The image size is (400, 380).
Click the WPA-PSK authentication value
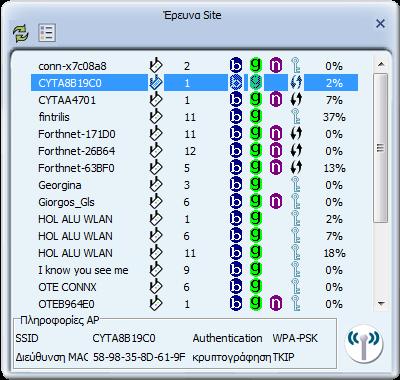point(295,338)
